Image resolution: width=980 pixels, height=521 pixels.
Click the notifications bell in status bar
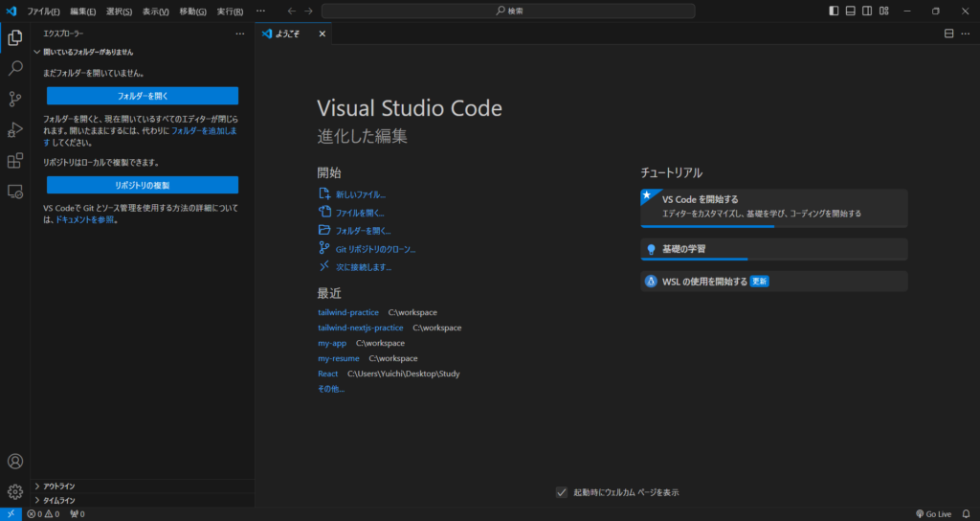(966, 514)
